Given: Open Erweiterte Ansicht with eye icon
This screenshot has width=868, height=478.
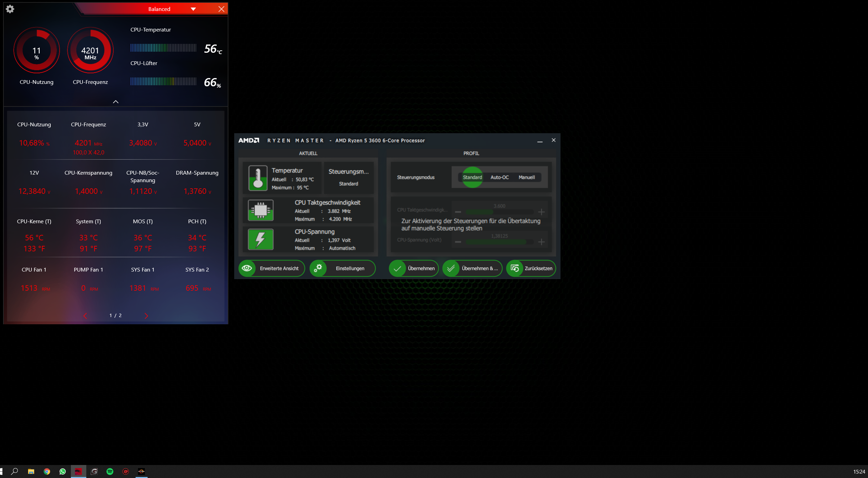Looking at the screenshot, I should coord(272,268).
